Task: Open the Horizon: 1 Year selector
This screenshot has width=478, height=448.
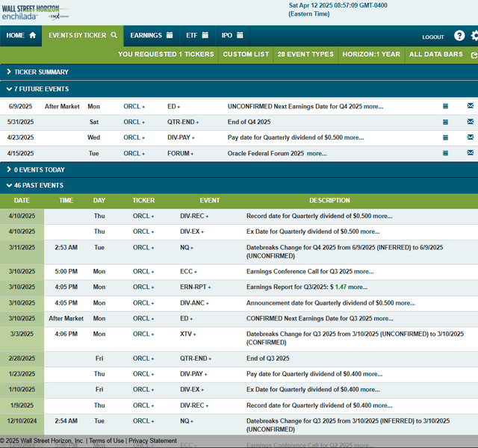Action: [x=371, y=55]
